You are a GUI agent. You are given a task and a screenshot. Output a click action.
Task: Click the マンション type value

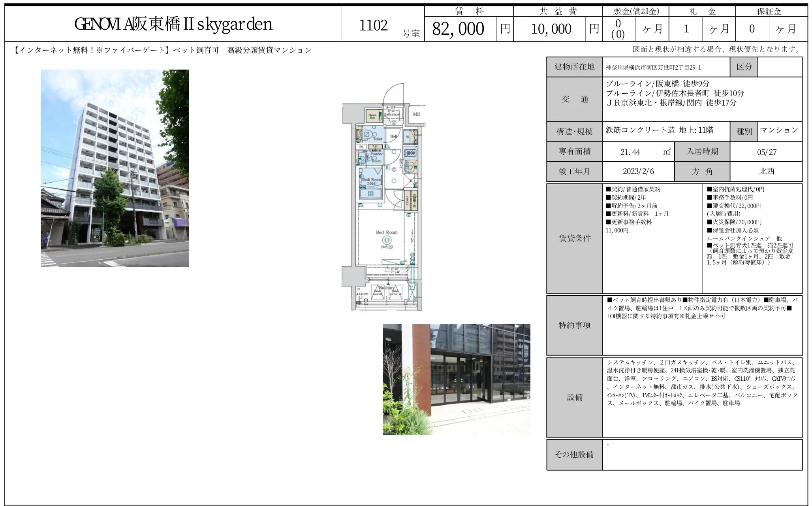(779, 130)
